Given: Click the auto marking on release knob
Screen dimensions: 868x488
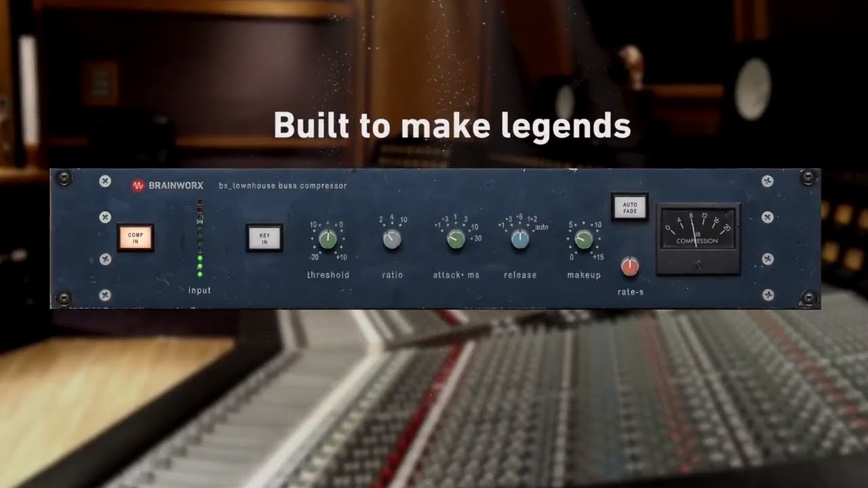Looking at the screenshot, I should [541, 228].
